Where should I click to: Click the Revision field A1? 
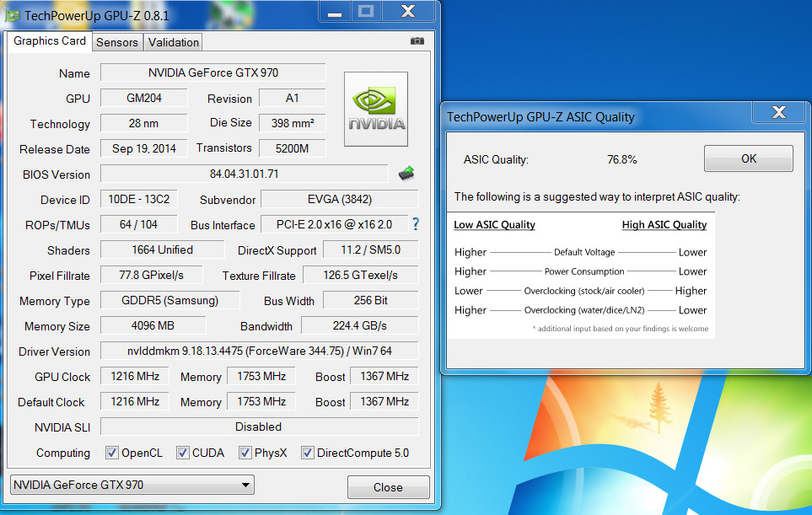point(292,98)
